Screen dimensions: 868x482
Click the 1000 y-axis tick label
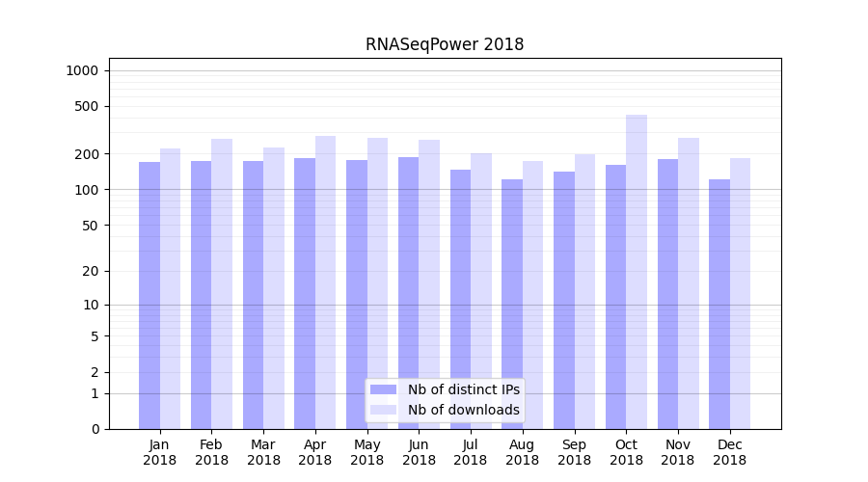pos(82,70)
